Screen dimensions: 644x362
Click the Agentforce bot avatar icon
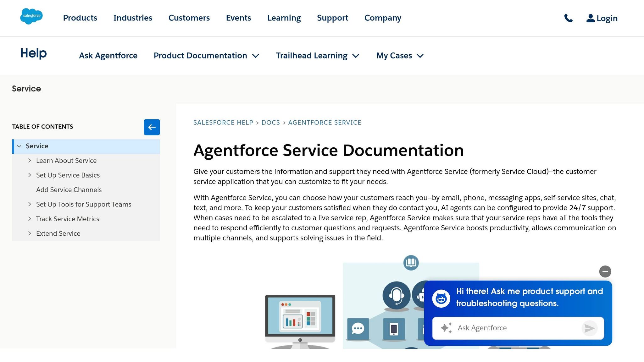441,299
